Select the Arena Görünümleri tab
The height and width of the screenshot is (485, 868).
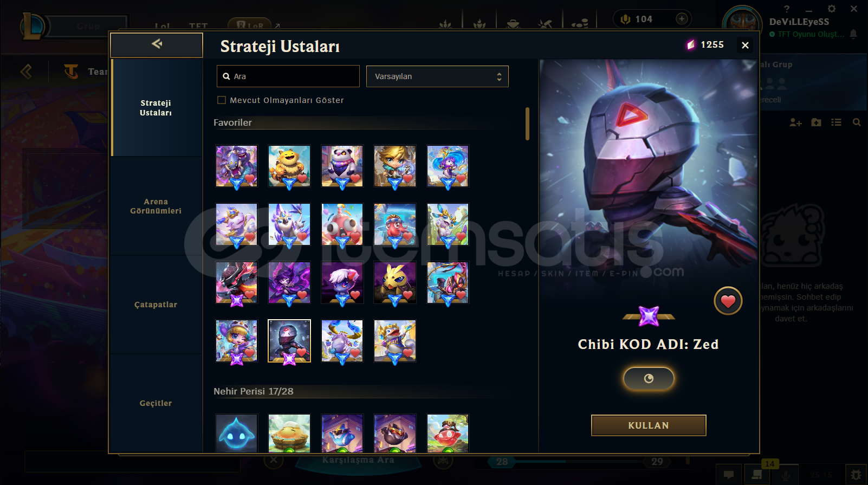[x=156, y=206]
